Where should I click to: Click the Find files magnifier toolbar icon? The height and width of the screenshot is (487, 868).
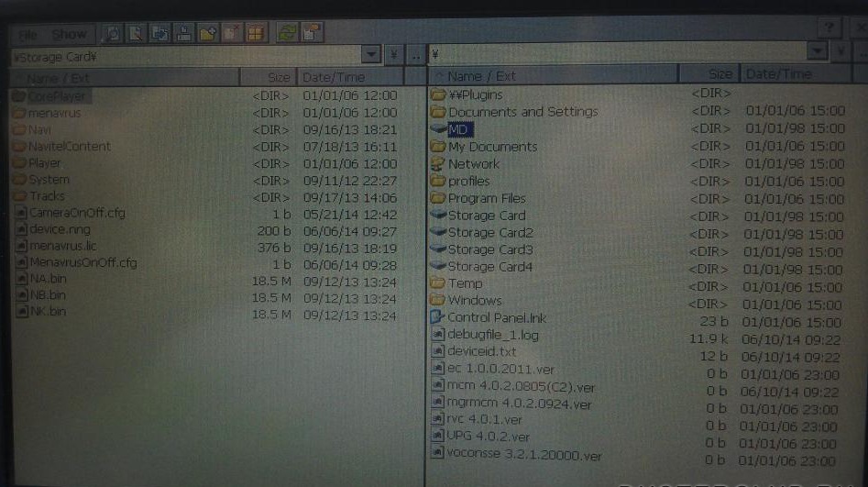[x=113, y=34]
